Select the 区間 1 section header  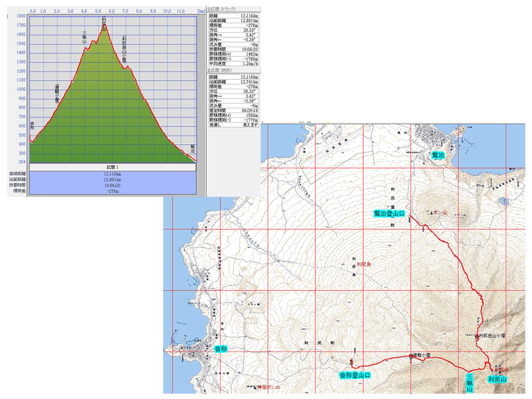pos(113,167)
